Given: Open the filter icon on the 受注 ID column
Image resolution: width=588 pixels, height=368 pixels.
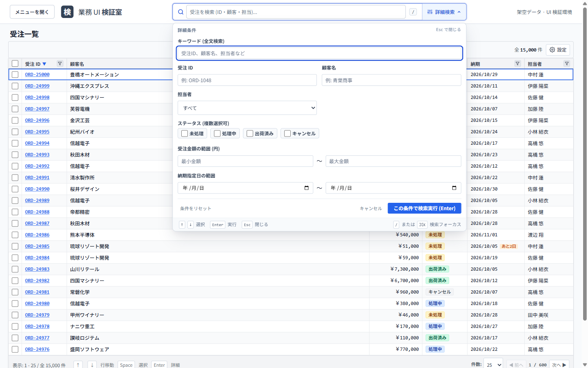Looking at the screenshot, I should tap(60, 64).
